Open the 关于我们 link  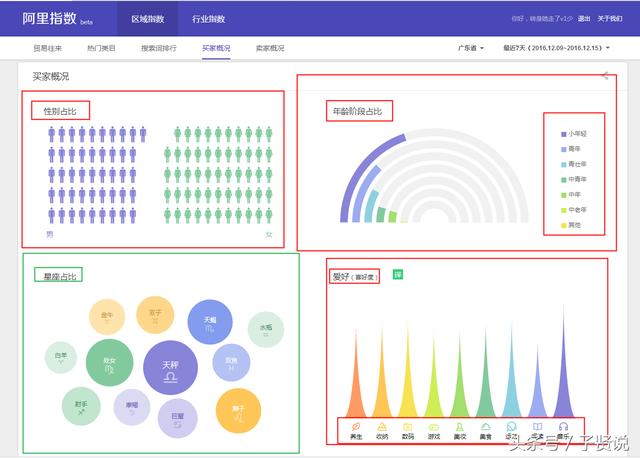pyautogui.click(x=610, y=19)
